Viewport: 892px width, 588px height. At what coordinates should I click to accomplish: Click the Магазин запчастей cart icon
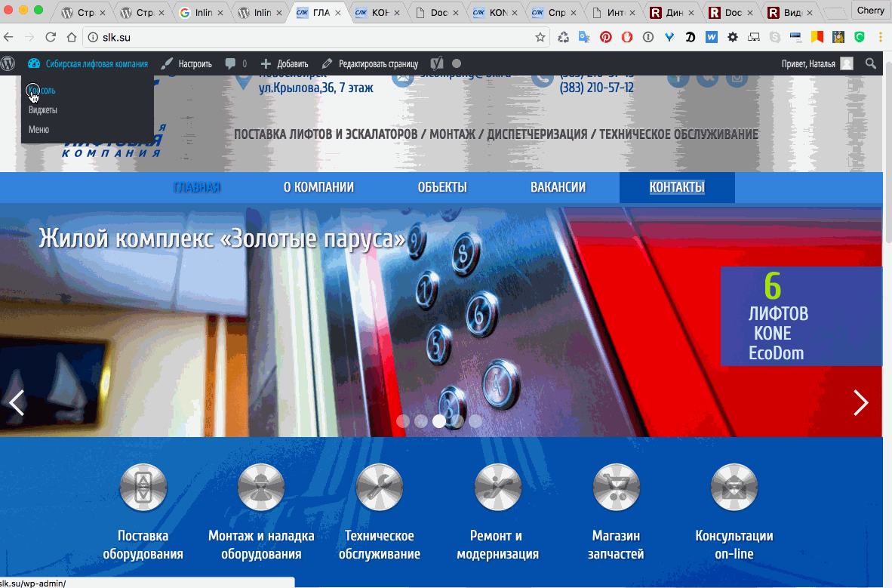tap(616, 488)
